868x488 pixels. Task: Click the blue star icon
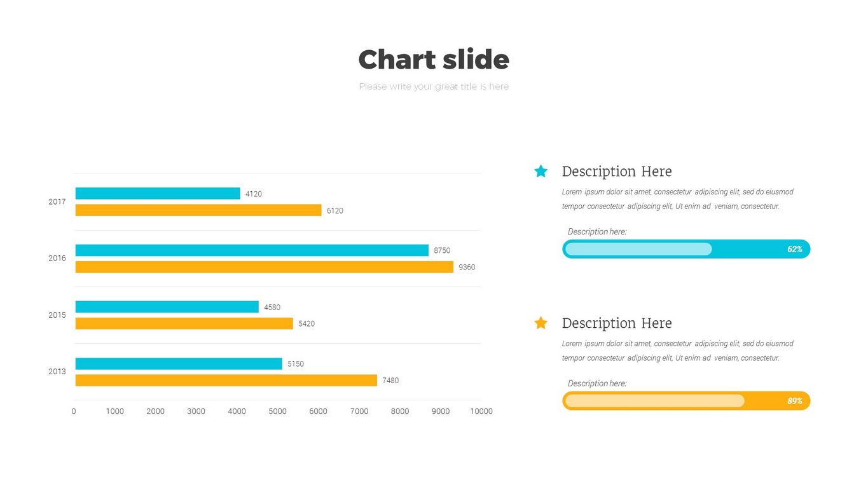pyautogui.click(x=541, y=171)
